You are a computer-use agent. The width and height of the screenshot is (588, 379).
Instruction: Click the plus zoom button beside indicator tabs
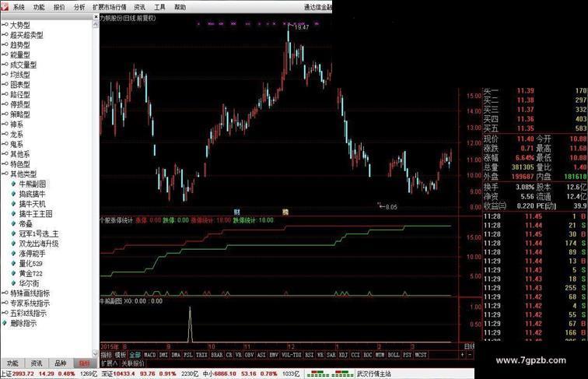pos(462,355)
